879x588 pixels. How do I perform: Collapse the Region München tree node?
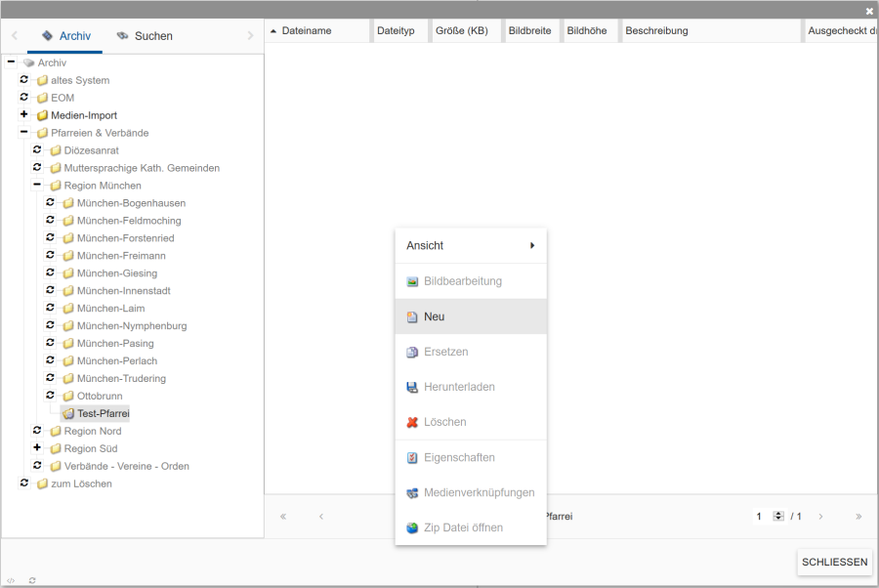point(37,186)
